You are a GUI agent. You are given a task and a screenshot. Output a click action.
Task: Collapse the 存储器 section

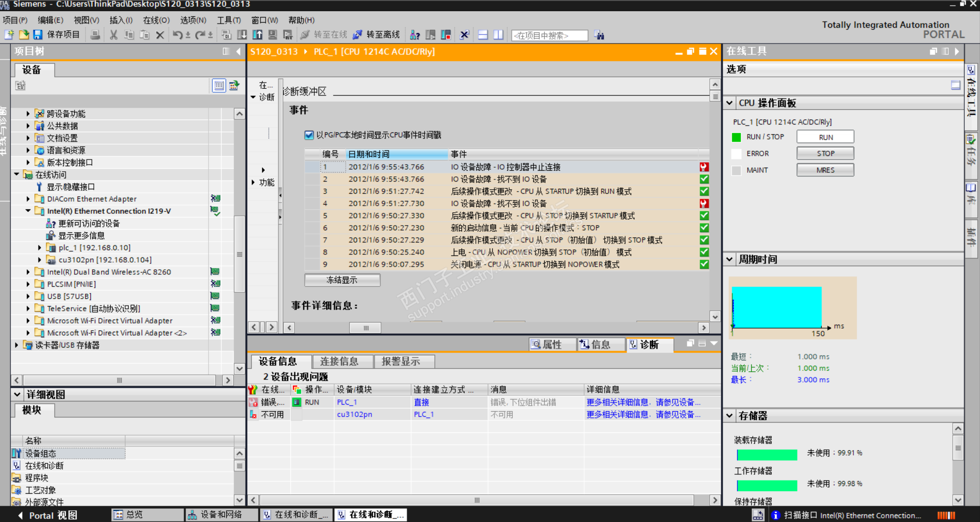(x=730, y=416)
